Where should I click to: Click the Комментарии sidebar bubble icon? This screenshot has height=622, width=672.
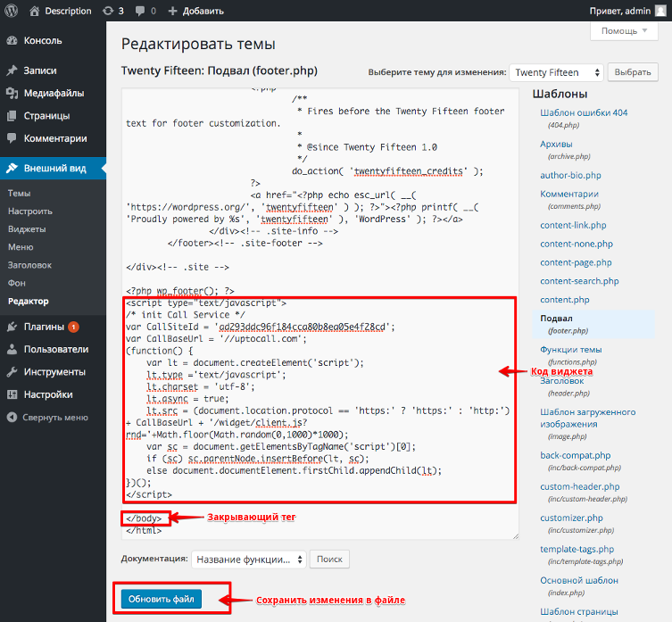[12, 138]
